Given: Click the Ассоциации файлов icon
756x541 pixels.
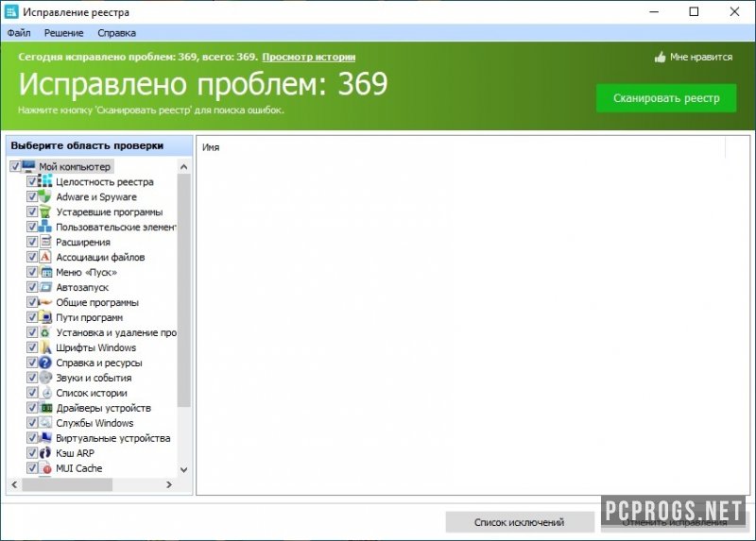Looking at the screenshot, I should point(45,258).
